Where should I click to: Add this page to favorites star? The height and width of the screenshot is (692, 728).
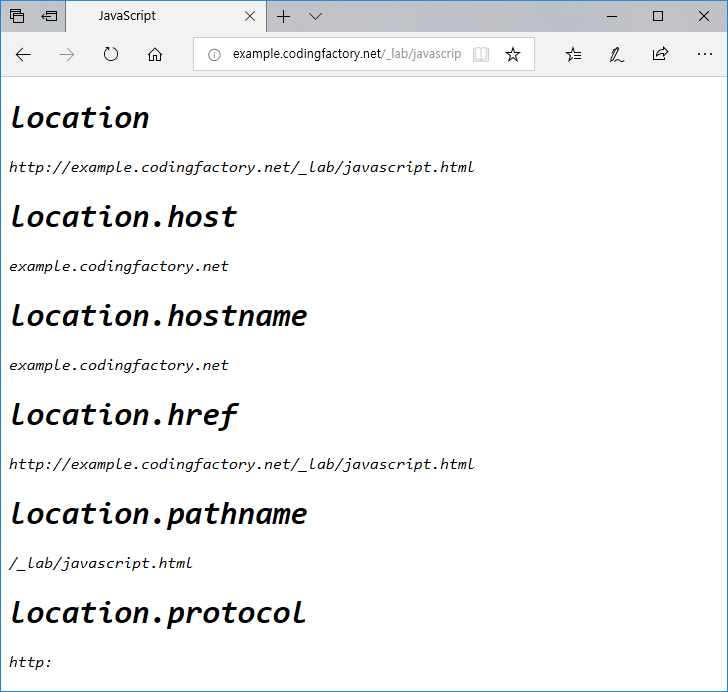[513, 54]
